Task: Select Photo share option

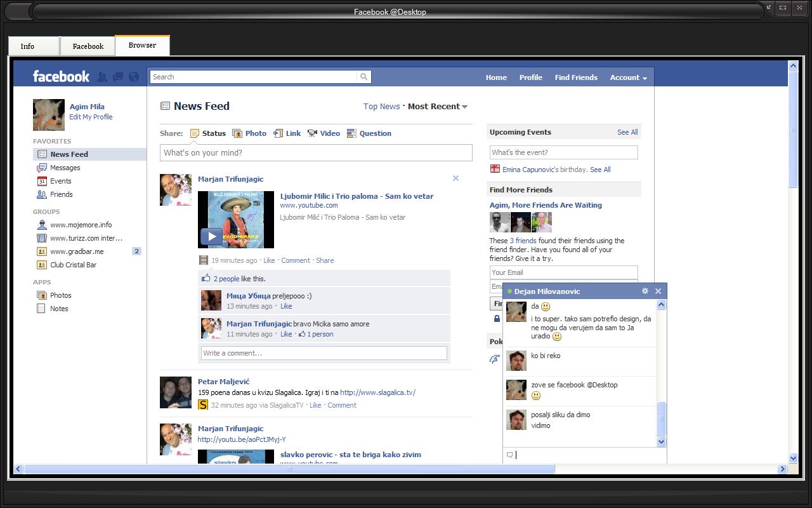Action: [x=249, y=133]
